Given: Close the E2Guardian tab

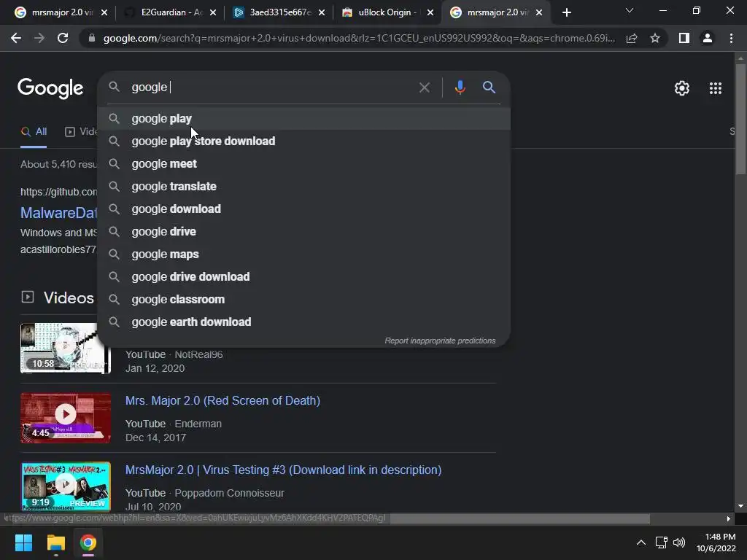Looking at the screenshot, I should pos(213,13).
